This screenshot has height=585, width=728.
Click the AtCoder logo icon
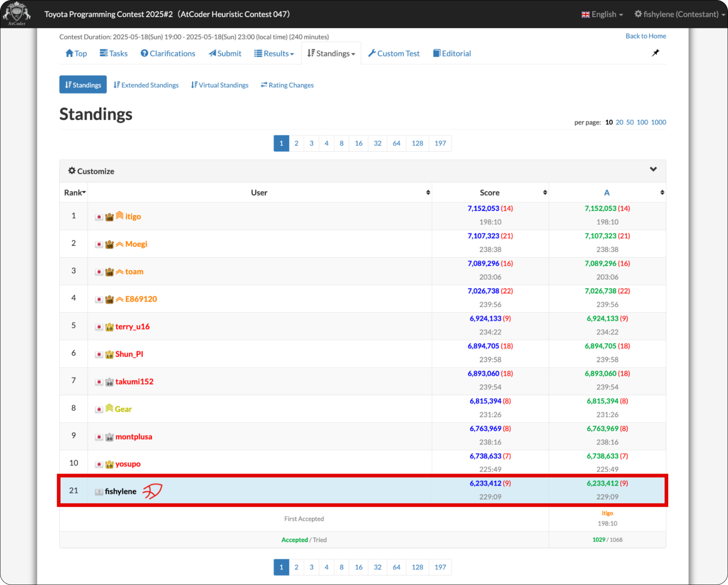(x=16, y=14)
